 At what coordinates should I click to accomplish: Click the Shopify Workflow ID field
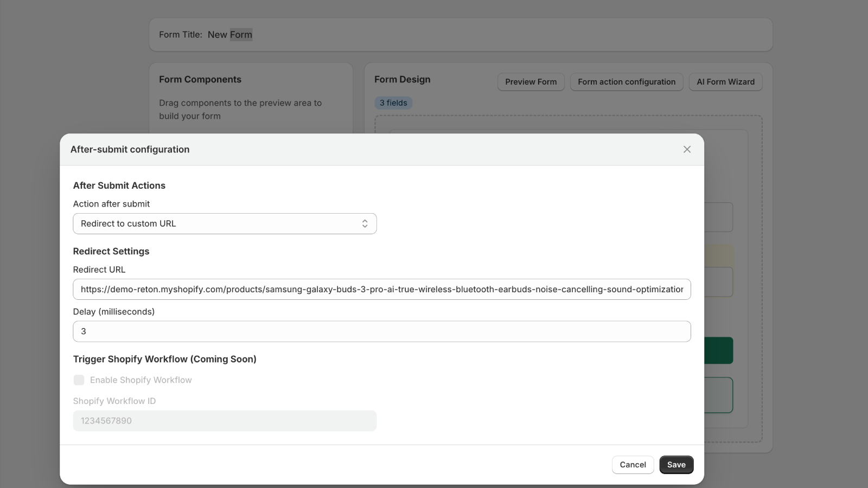(225, 420)
